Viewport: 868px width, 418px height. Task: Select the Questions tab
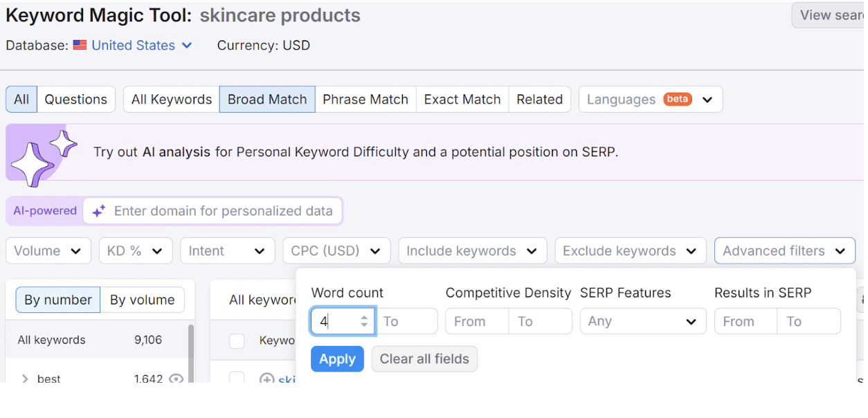click(x=76, y=100)
